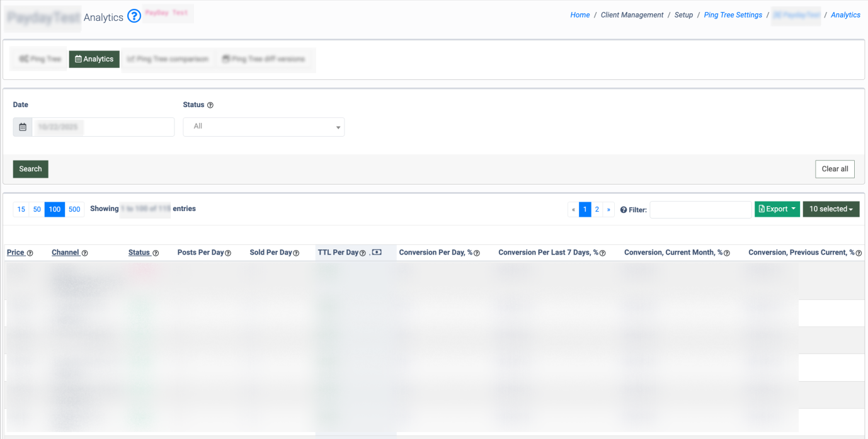868x439 pixels.
Task: Click the blue help icon beside Analytics title
Action: 134,16
